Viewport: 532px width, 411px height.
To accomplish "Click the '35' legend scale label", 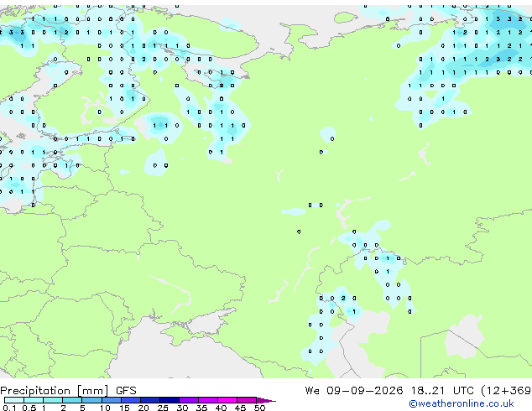I will 201,408.
